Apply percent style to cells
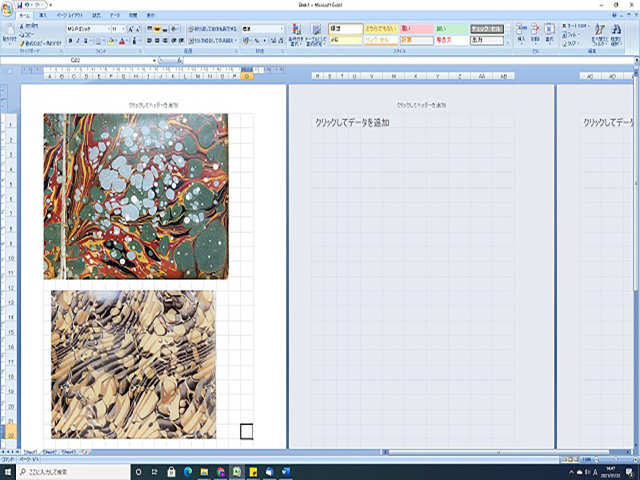The image size is (640, 480). tap(257, 40)
